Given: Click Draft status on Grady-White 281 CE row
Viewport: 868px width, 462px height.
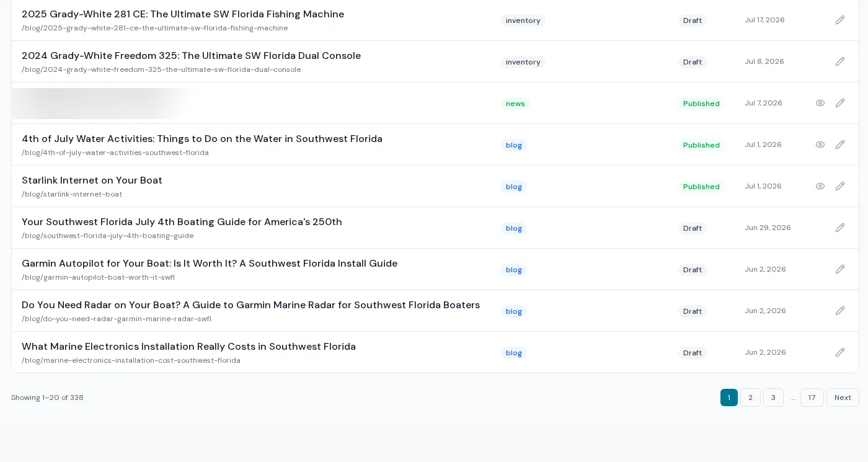Looking at the screenshot, I should click(x=693, y=20).
